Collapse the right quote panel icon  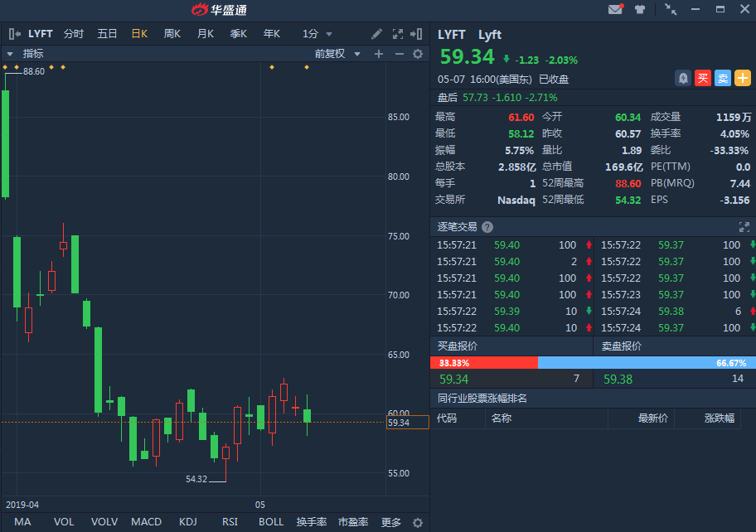click(416, 34)
